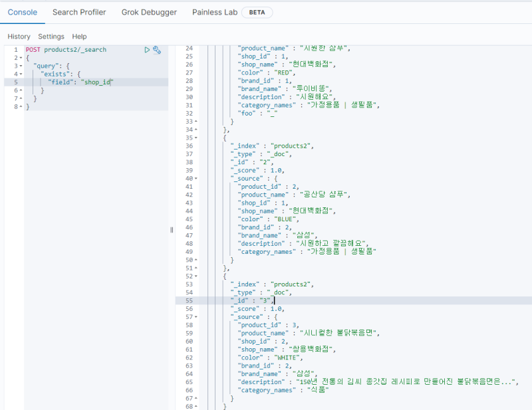Click the Help link
The image size is (532, 410).
pyautogui.click(x=79, y=37)
